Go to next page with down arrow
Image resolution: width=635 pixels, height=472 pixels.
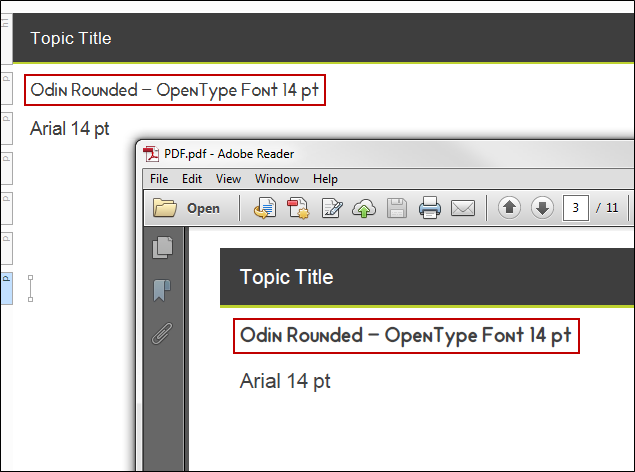[542, 208]
